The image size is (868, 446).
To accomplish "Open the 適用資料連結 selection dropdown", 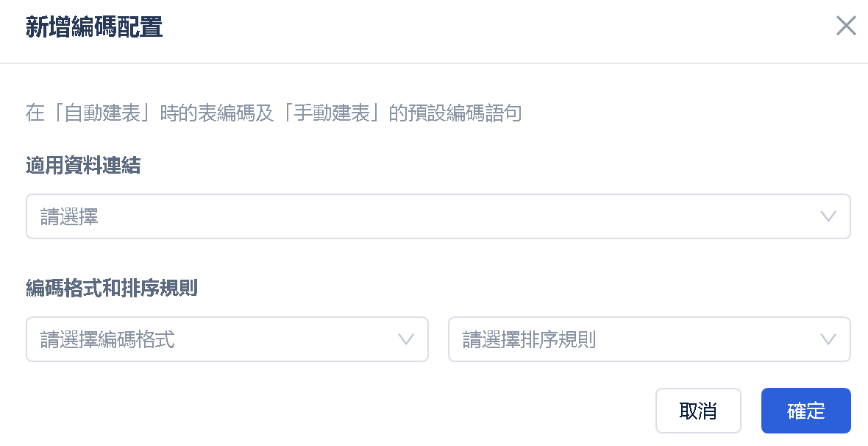I will pos(438,216).
